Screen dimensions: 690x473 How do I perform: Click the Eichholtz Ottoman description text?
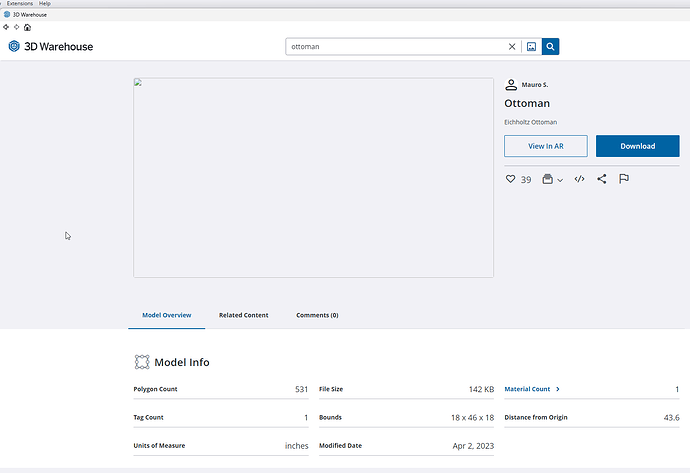click(530, 122)
